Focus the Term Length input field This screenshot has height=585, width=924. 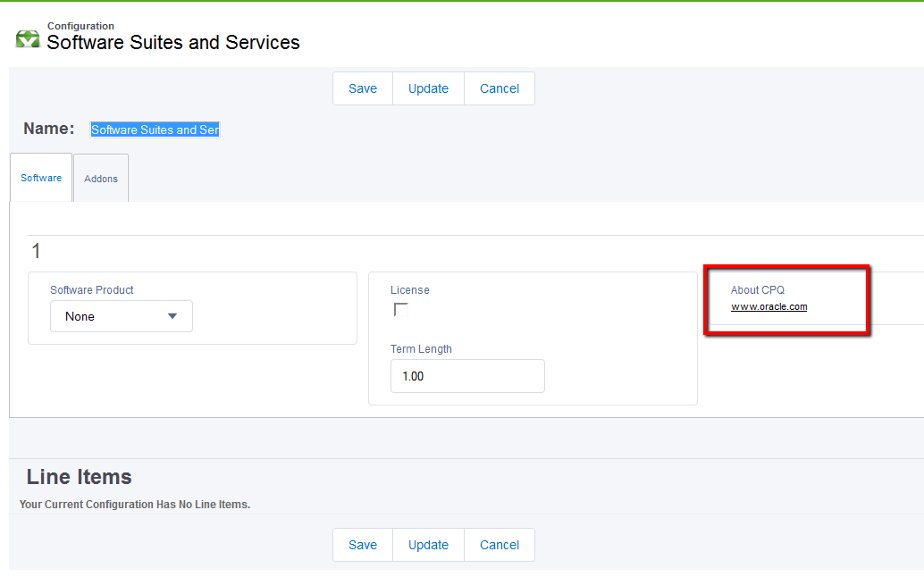click(467, 376)
